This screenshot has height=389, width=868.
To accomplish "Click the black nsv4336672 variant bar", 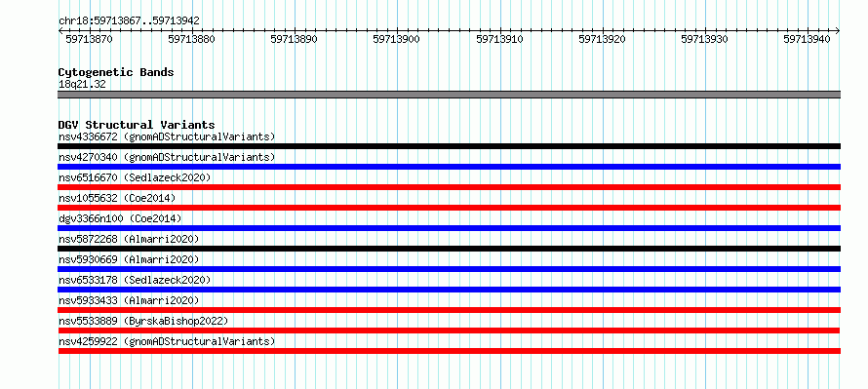I will (449, 146).
